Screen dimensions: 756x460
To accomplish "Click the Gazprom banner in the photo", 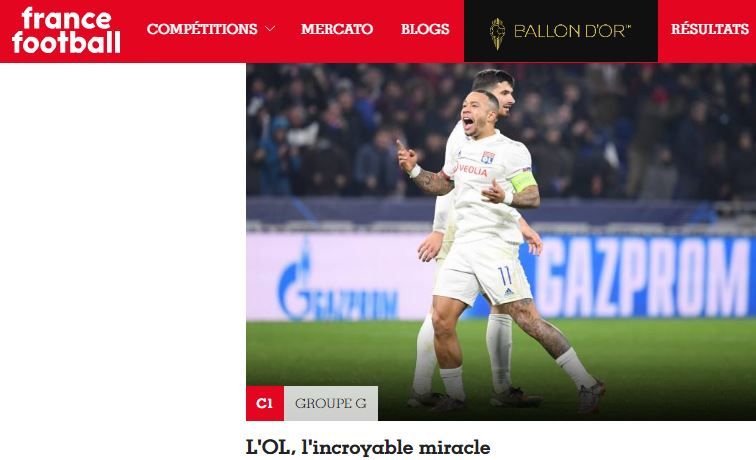I will (644, 276).
